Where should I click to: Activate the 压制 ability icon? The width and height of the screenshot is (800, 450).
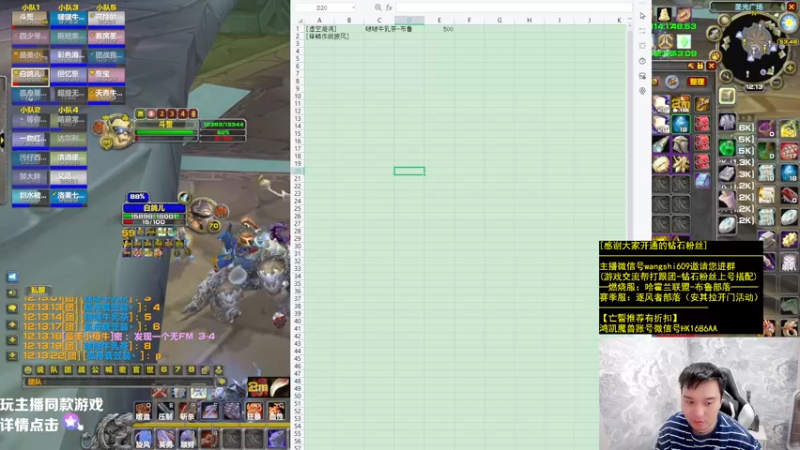[165, 411]
